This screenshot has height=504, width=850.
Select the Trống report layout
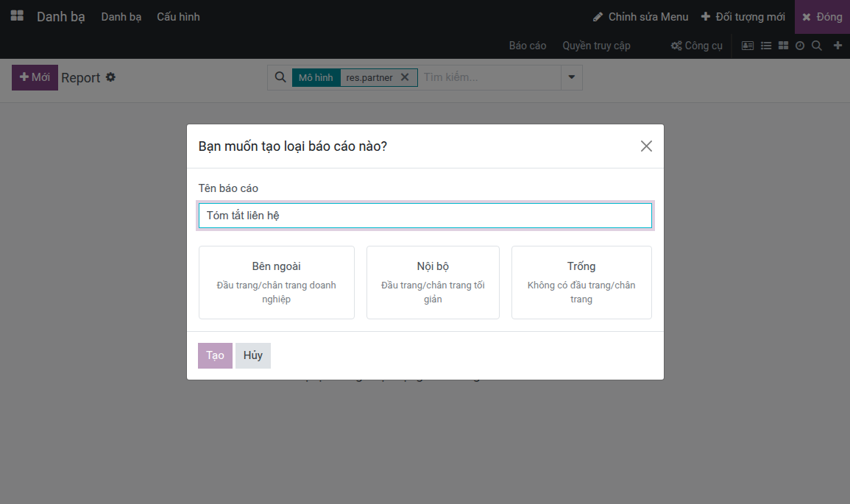click(581, 283)
